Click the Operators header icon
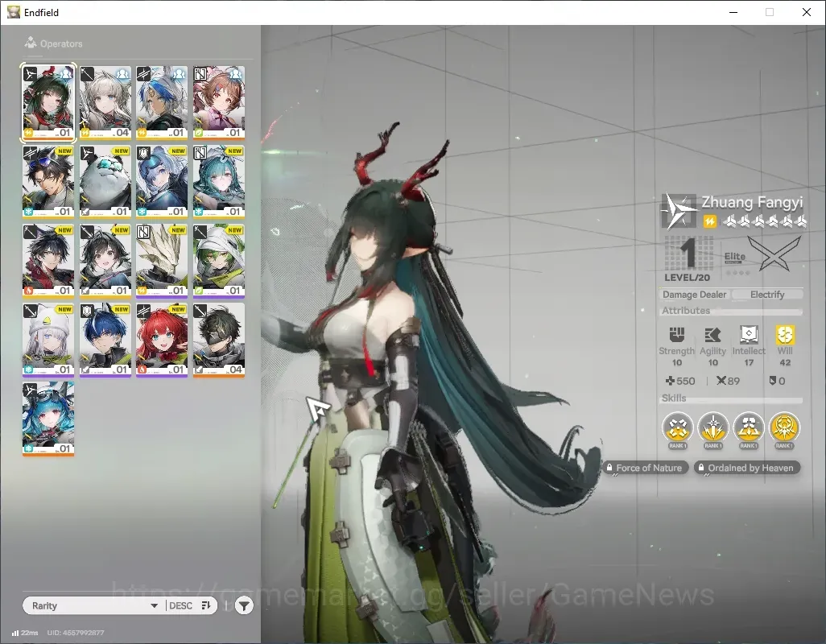Image resolution: width=826 pixels, height=644 pixels. [x=31, y=43]
